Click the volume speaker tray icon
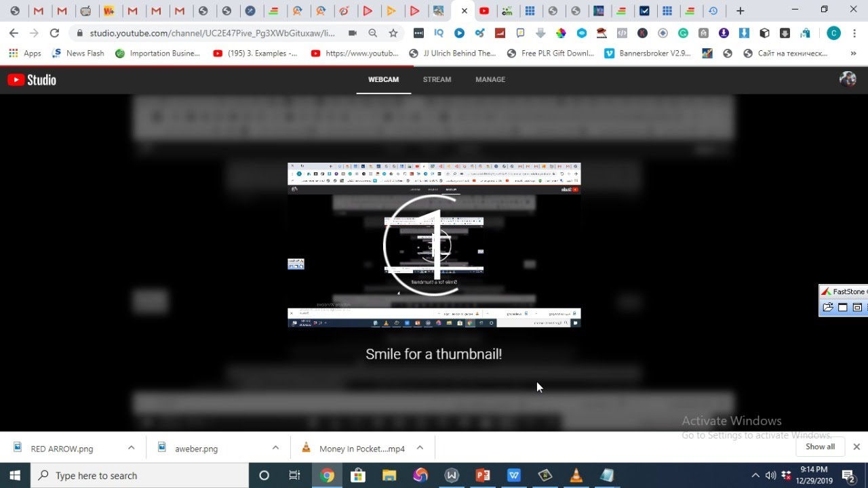This screenshot has width=868, height=488. click(x=770, y=475)
